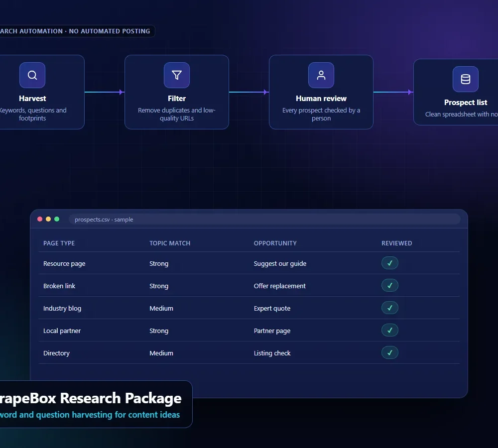Click the REVIEWED column header
This screenshot has height=448, width=498.
(397, 243)
